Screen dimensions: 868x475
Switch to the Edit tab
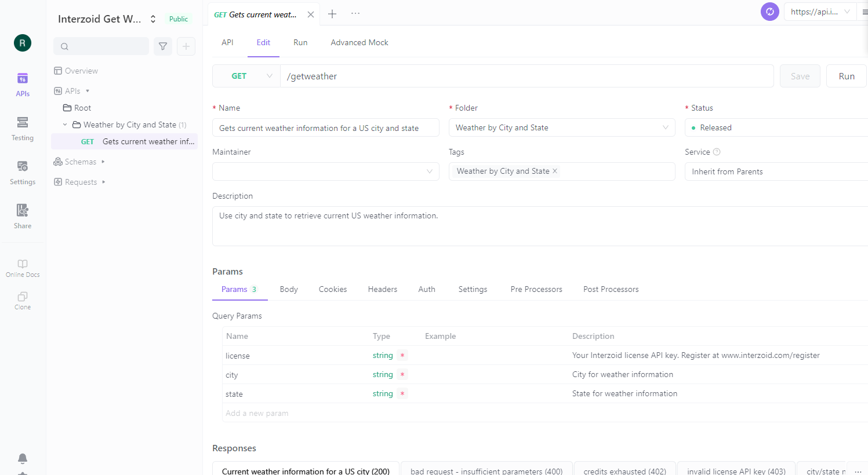click(263, 42)
